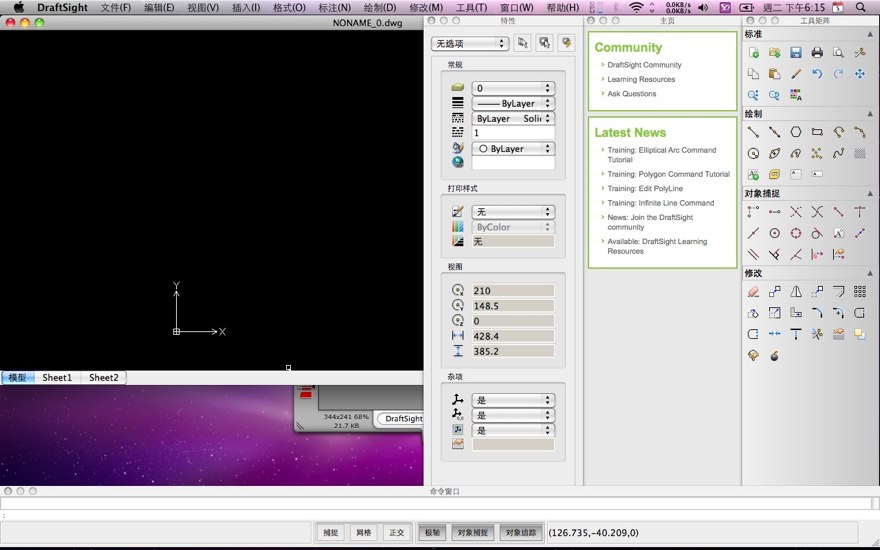Toggle the 极轴 polar button
The width and height of the screenshot is (880, 550).
pos(432,533)
